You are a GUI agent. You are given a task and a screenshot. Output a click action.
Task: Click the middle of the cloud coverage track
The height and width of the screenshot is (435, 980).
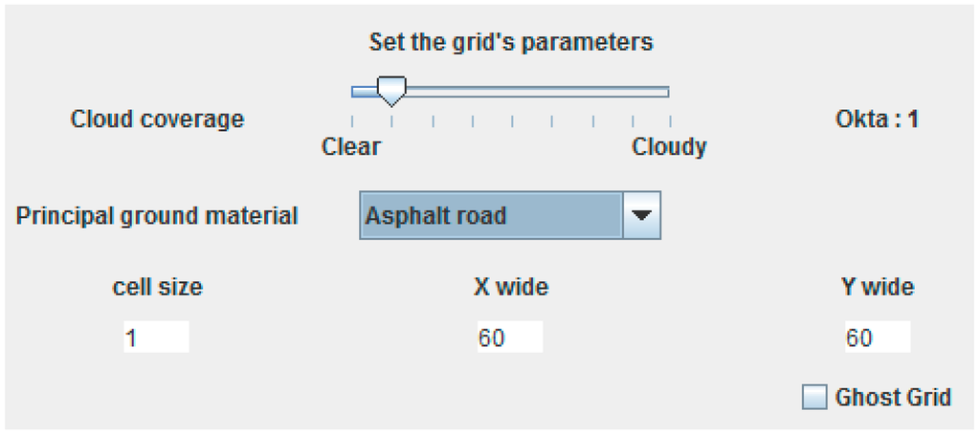click(x=511, y=92)
